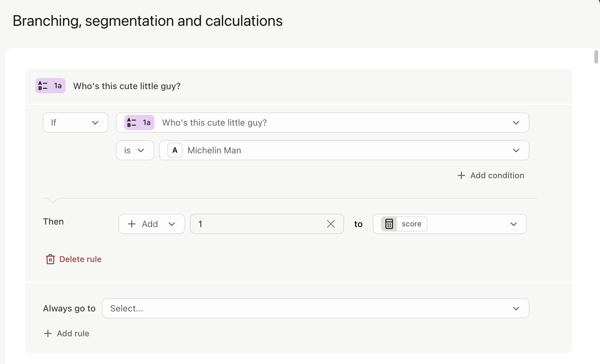Click the Add condition button

click(x=490, y=175)
